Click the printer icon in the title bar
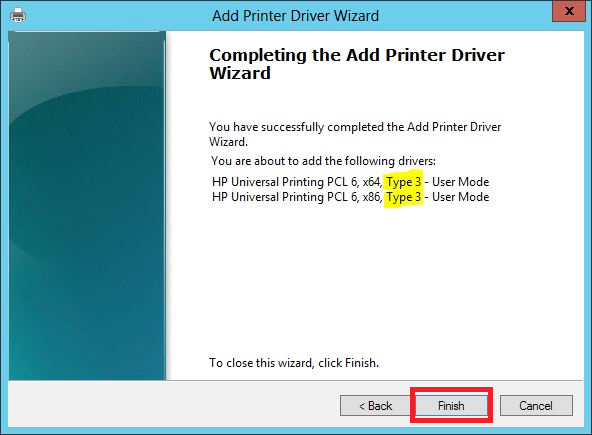 pyautogui.click(x=18, y=15)
